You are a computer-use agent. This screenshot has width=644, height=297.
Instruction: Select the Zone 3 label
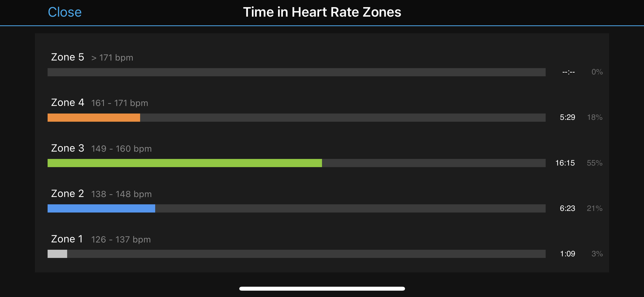[x=67, y=148]
